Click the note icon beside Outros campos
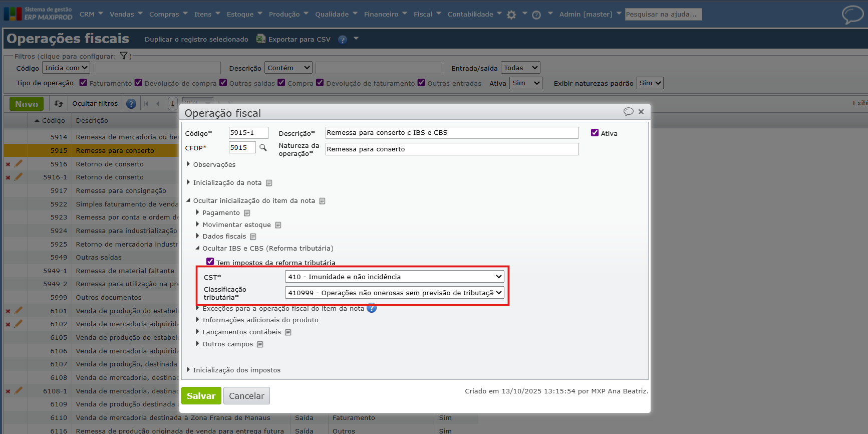 coord(260,344)
